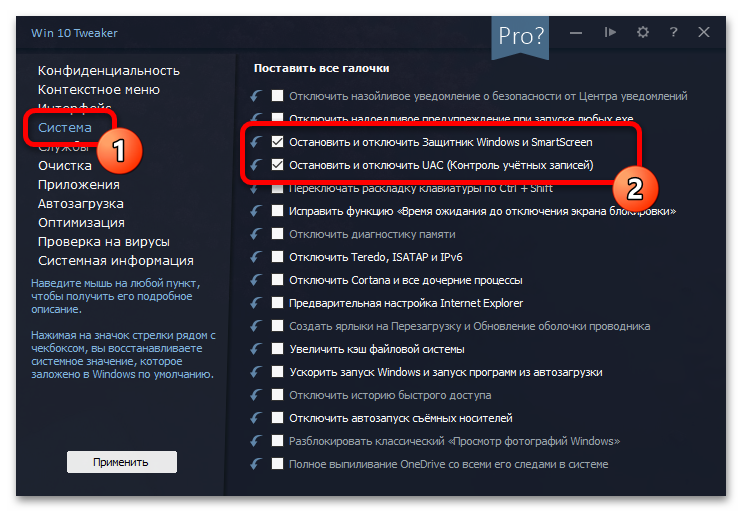742x512 pixels.
Task: Check Отключить историю быстрого доступа box
Action: click(277, 395)
